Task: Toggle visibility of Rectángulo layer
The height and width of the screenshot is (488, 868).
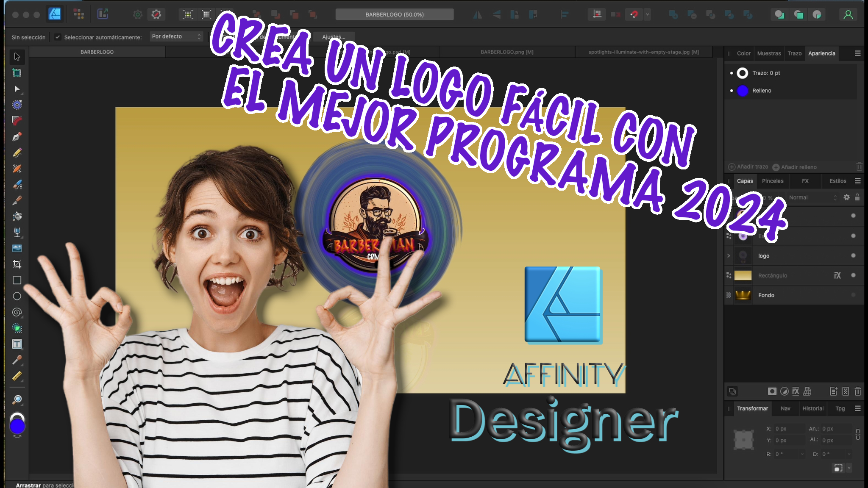Action: (x=853, y=275)
